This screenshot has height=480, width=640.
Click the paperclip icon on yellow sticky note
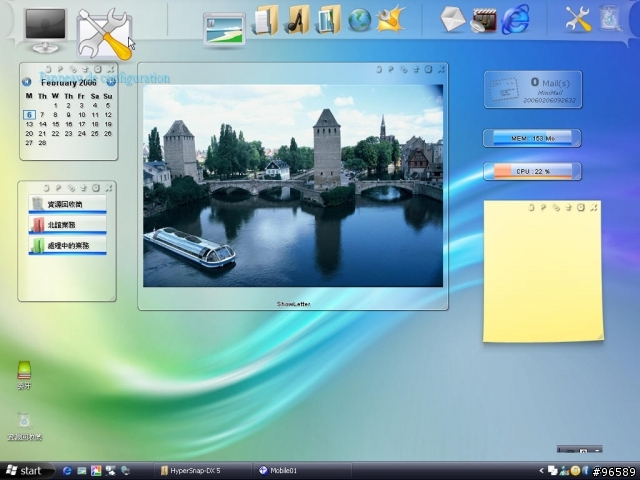pyautogui.click(x=556, y=208)
